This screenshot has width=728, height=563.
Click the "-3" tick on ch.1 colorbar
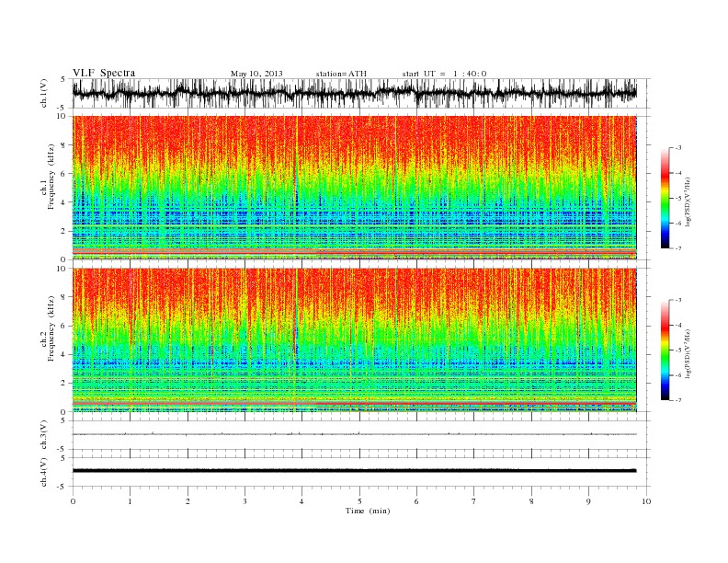pos(677,148)
